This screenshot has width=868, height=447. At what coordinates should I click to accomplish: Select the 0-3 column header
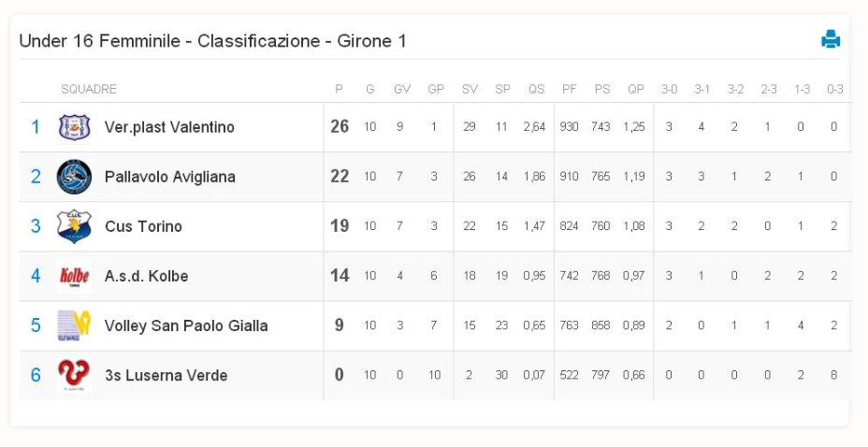(x=834, y=89)
